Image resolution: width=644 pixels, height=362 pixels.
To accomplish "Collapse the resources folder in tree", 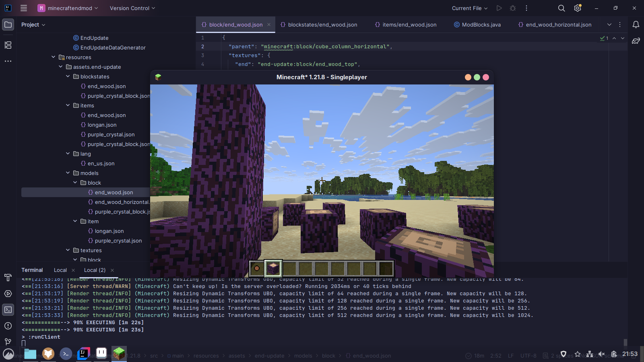I will pos(54,57).
